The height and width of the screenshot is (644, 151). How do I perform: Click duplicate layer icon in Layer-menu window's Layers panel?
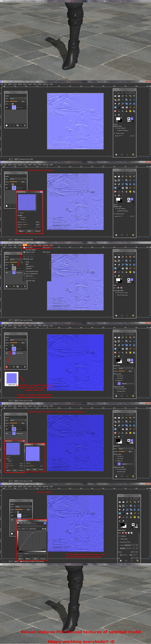click(18, 286)
